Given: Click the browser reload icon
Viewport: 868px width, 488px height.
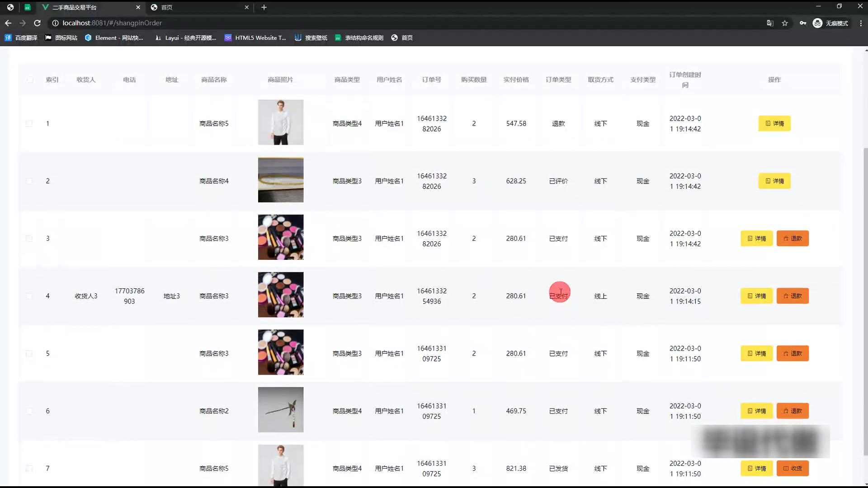Looking at the screenshot, I should click(38, 23).
